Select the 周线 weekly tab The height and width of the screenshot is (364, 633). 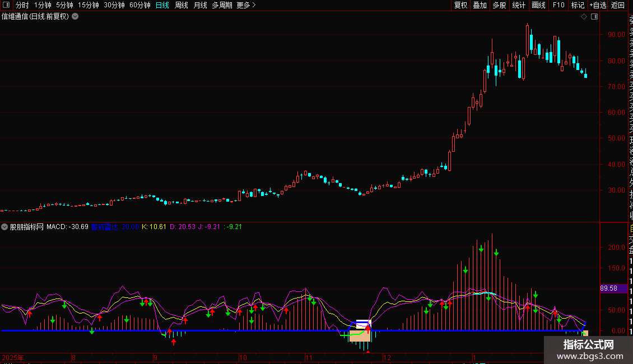tap(181, 5)
